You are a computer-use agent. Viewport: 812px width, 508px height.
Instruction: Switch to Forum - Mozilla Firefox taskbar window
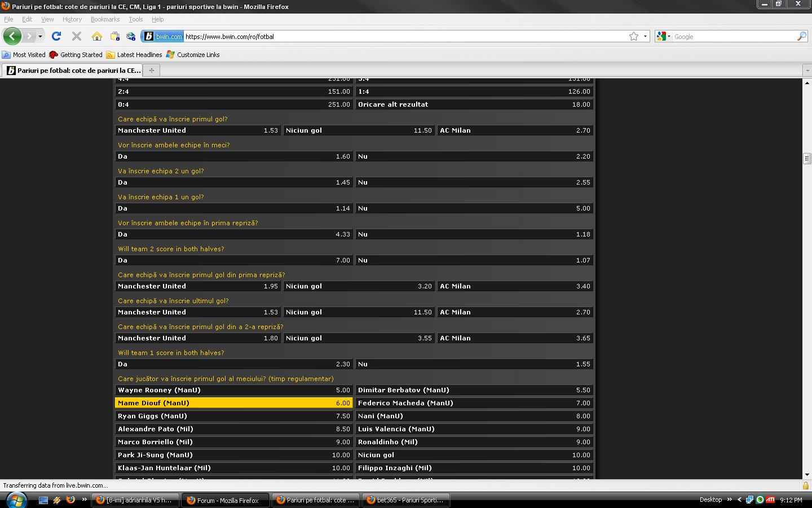point(225,500)
